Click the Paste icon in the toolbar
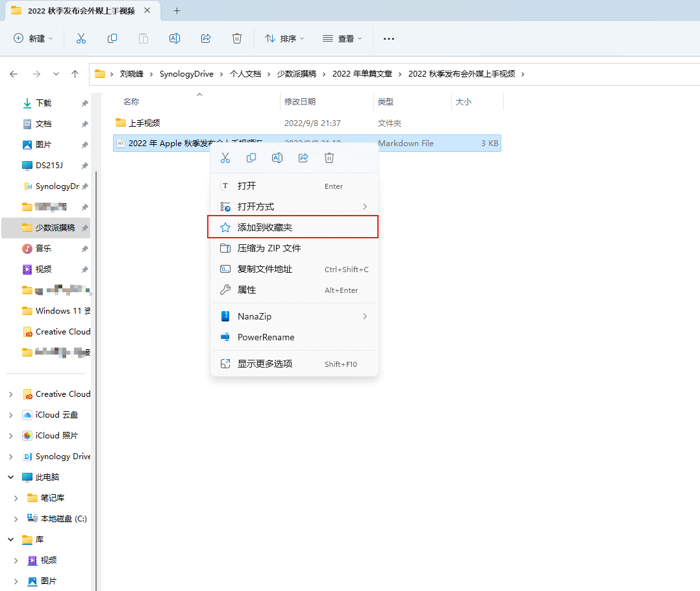Viewport: 700px width, 591px height. coord(143,38)
